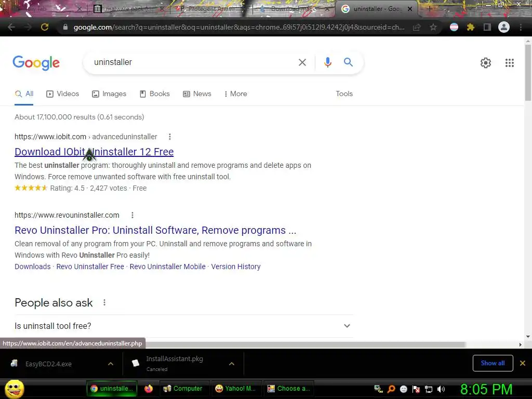Close the downloads bar
The image size is (532, 399).
point(523,363)
